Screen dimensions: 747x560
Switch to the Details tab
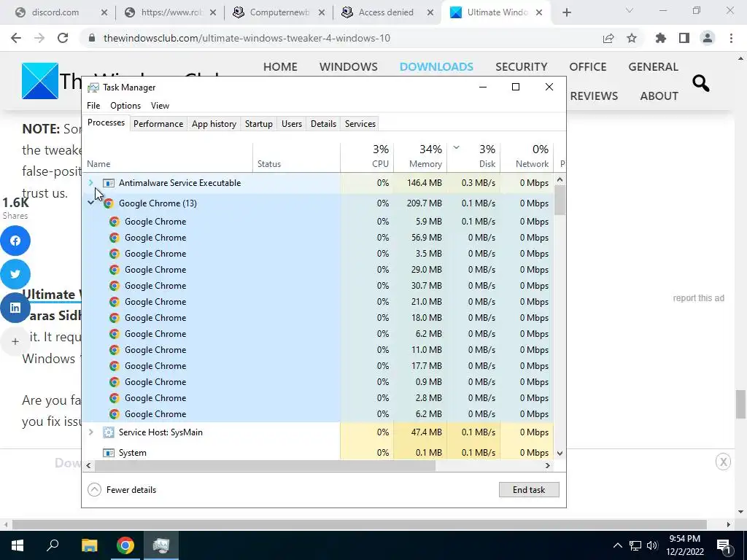pos(323,124)
